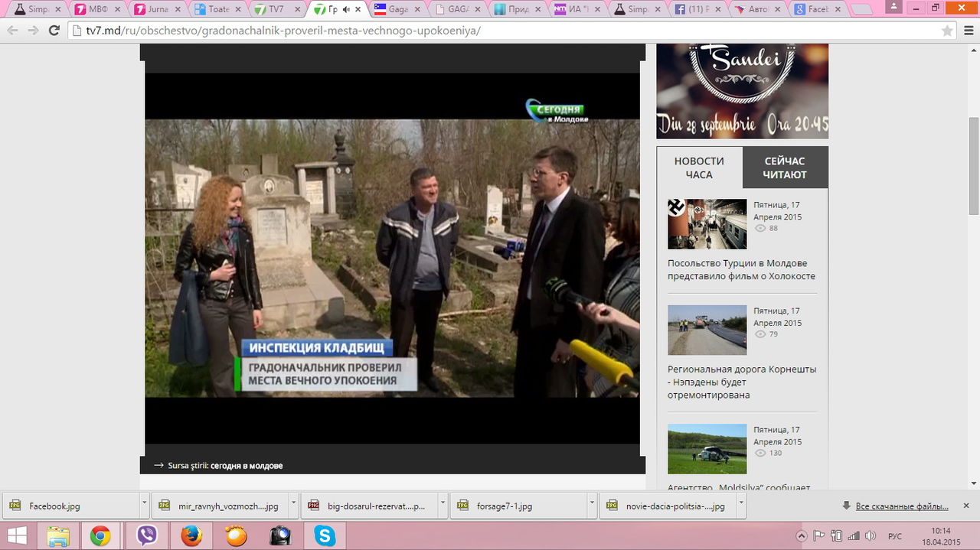This screenshot has height=550, width=980.
Task: Switch the РУС keyboard language indicator
Action: (894, 535)
